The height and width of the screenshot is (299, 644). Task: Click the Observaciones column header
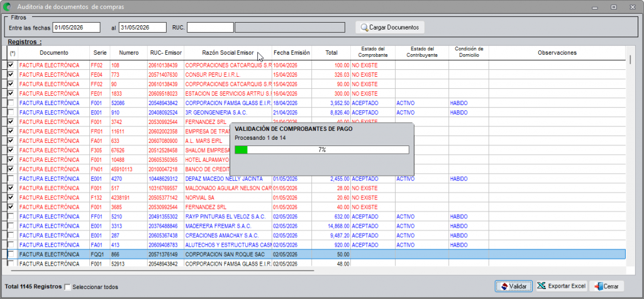tap(557, 53)
